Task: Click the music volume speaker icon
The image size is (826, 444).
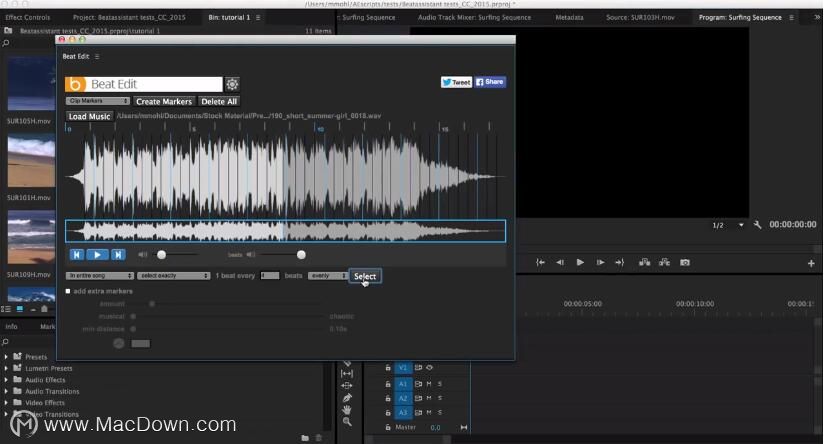Action: pyautogui.click(x=142, y=255)
